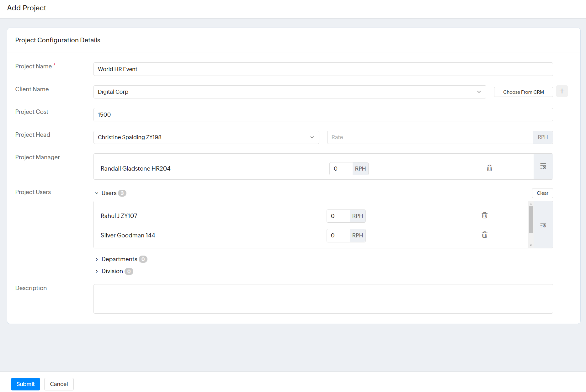Click the users list scrollbar down arrow
Image resolution: width=586 pixels, height=392 pixels.
(531, 245)
